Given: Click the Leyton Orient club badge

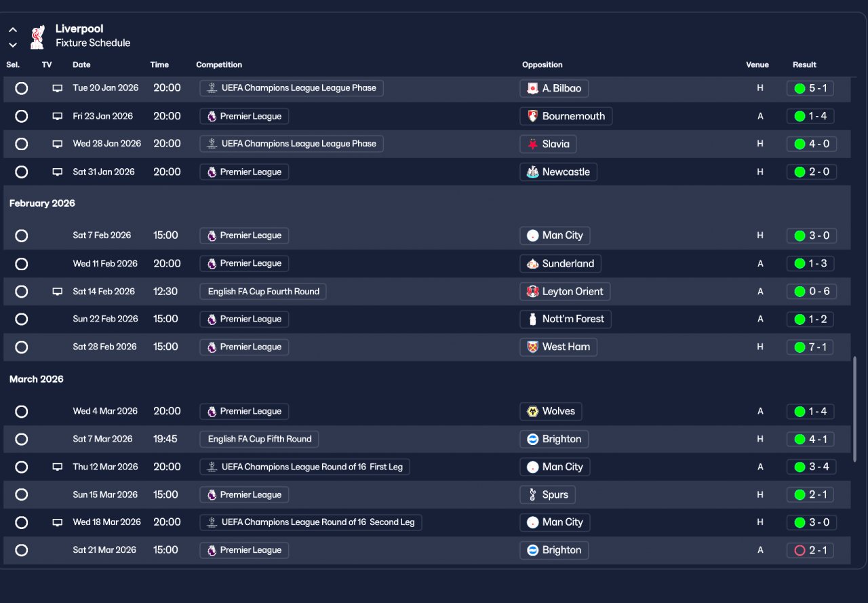Looking at the screenshot, I should click(532, 292).
